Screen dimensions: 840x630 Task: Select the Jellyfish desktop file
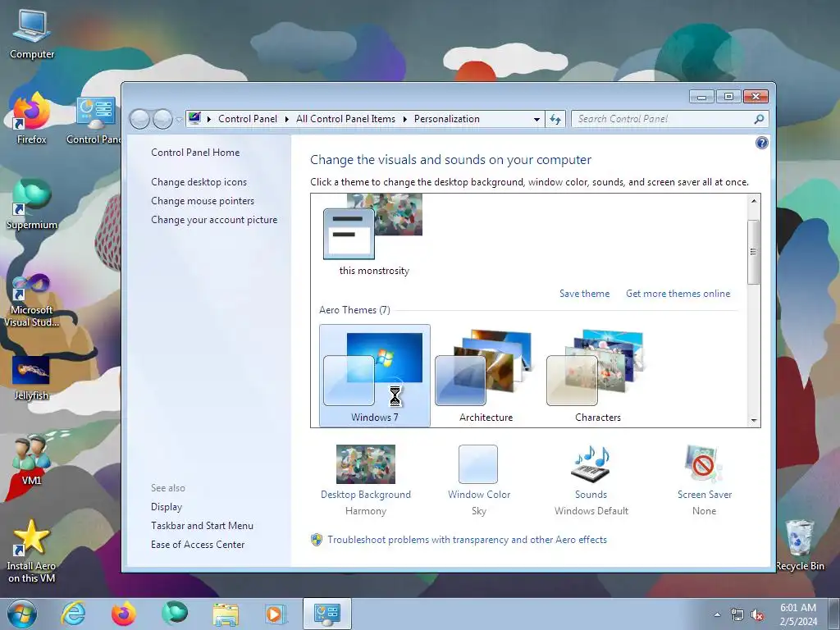click(x=31, y=378)
